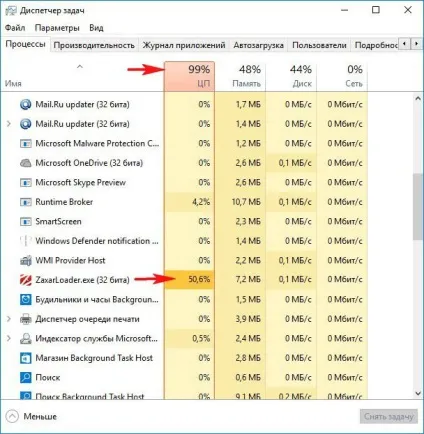Viewport: 424px width, 434px height.
Task: Select the Магазин Background Task Host icon
Action: pyautogui.click(x=26, y=358)
